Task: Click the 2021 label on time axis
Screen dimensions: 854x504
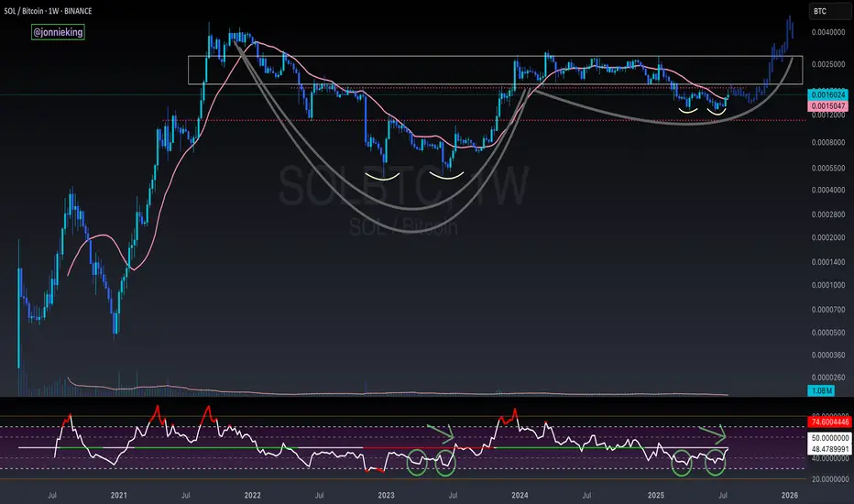Action: click(x=119, y=495)
